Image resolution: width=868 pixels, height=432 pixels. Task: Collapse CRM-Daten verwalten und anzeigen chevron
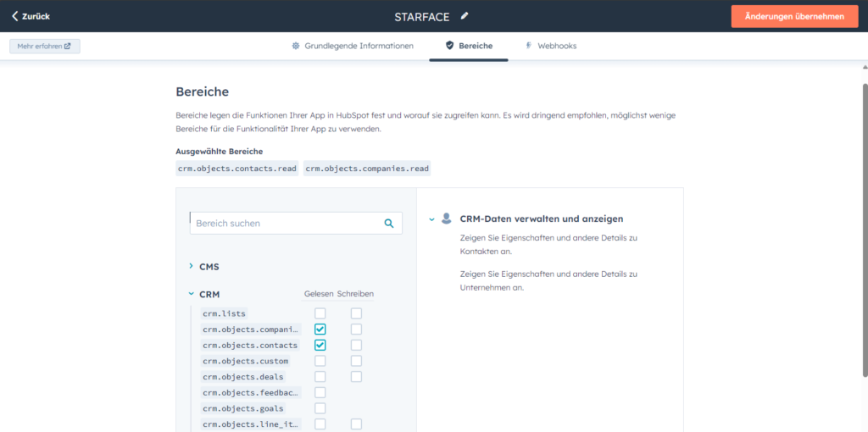(x=431, y=219)
